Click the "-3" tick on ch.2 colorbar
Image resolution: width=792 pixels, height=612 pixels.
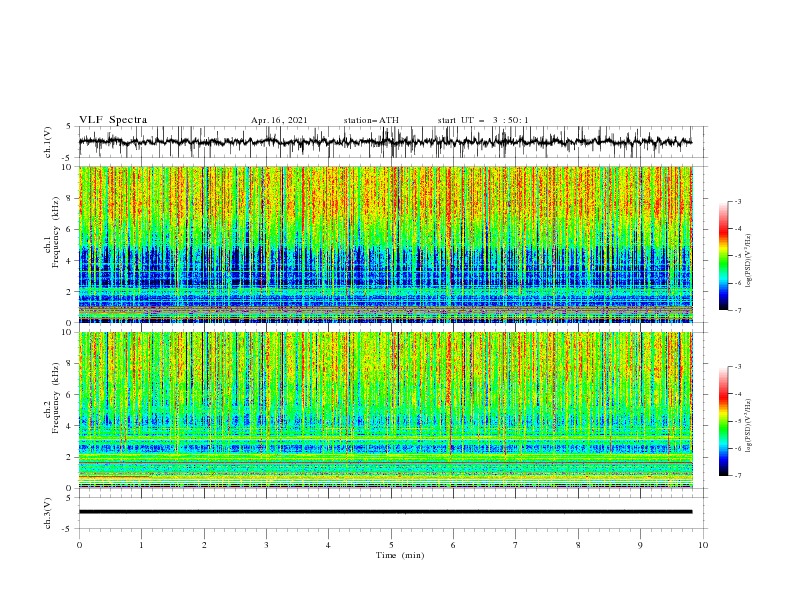[737, 367]
